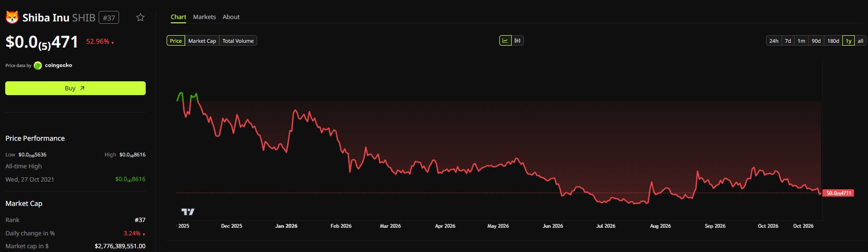Click the Shiba Inu SHIB title text
This screenshot has height=252, width=868.
click(59, 18)
